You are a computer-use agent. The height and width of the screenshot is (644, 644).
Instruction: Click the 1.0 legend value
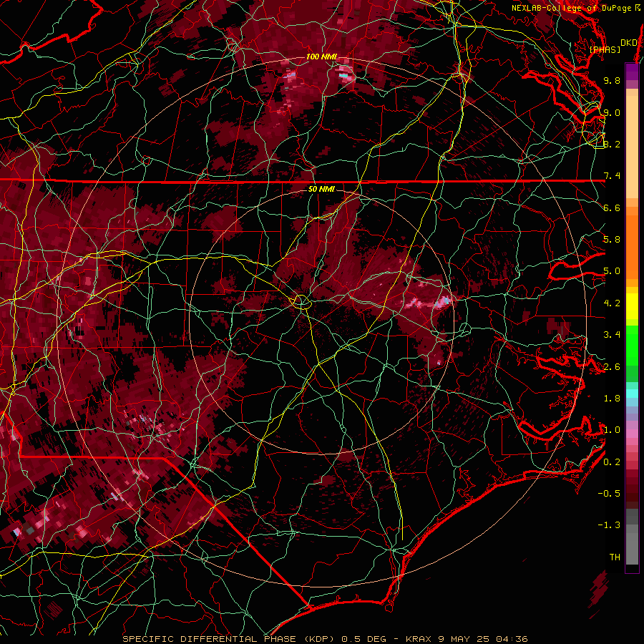click(612, 430)
